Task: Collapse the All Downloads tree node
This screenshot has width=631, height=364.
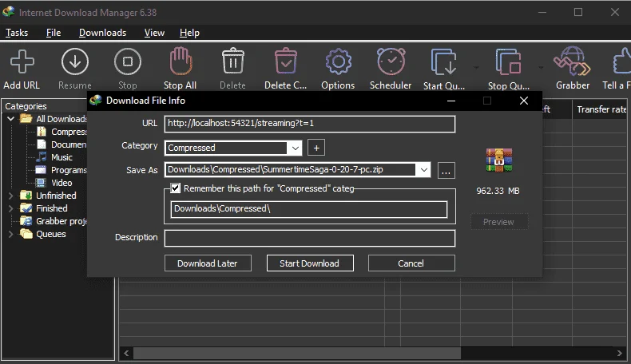Action: [11, 119]
